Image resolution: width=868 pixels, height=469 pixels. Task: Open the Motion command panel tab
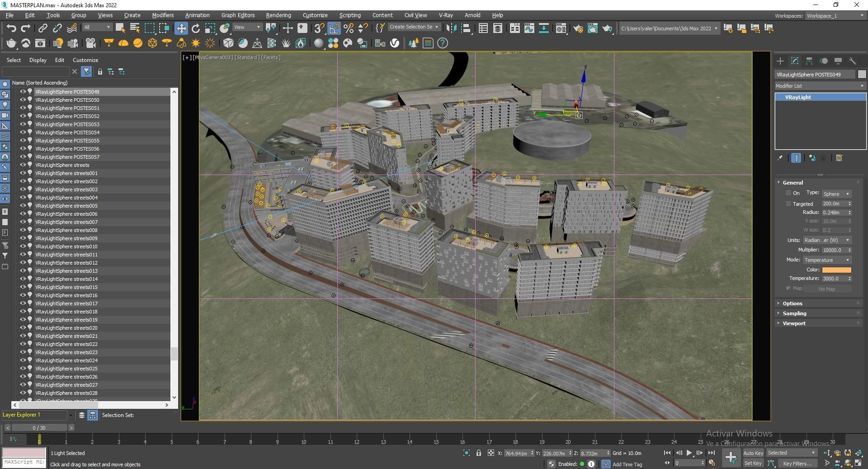[x=824, y=61]
